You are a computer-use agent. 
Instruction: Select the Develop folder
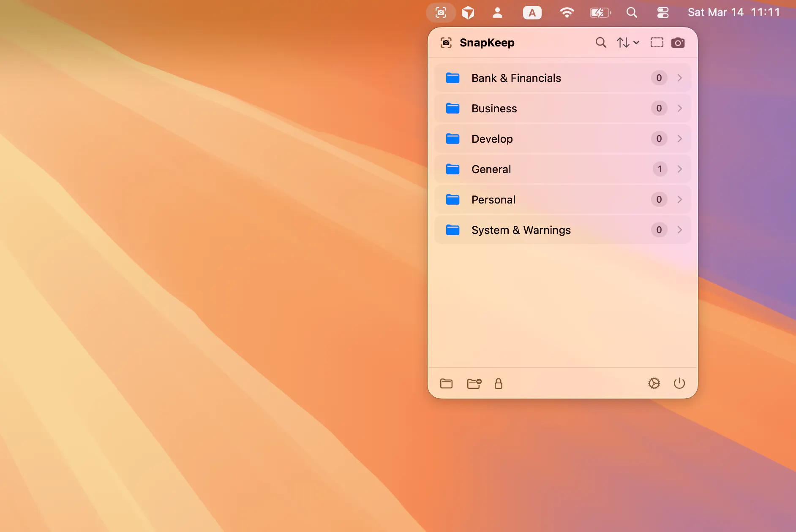click(563, 139)
